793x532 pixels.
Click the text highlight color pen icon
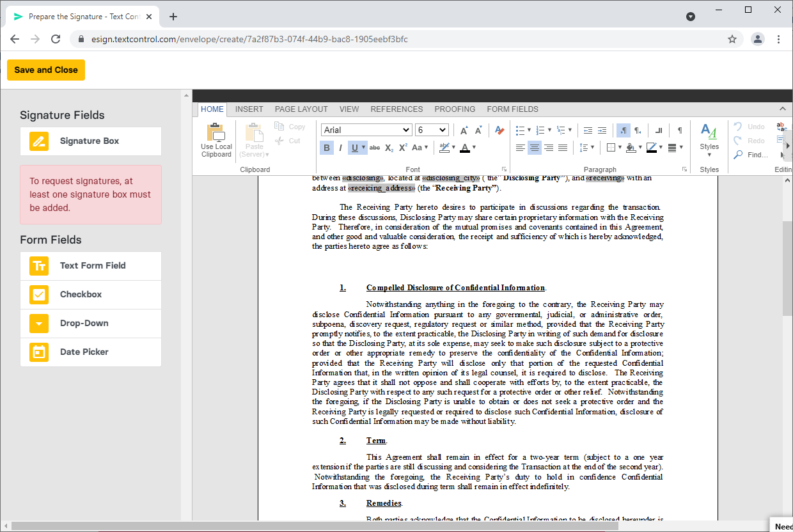click(x=444, y=148)
